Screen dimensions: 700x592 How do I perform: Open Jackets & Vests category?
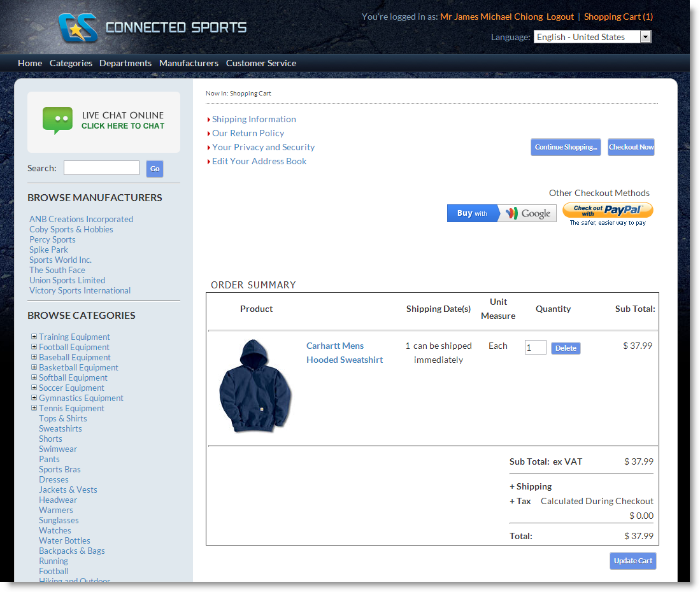tap(68, 490)
